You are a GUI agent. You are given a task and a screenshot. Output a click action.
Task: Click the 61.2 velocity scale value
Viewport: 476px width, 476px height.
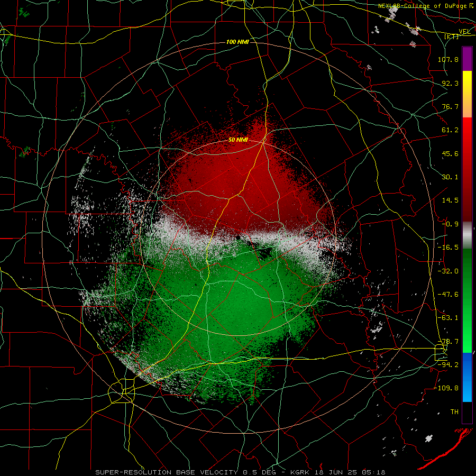click(450, 130)
